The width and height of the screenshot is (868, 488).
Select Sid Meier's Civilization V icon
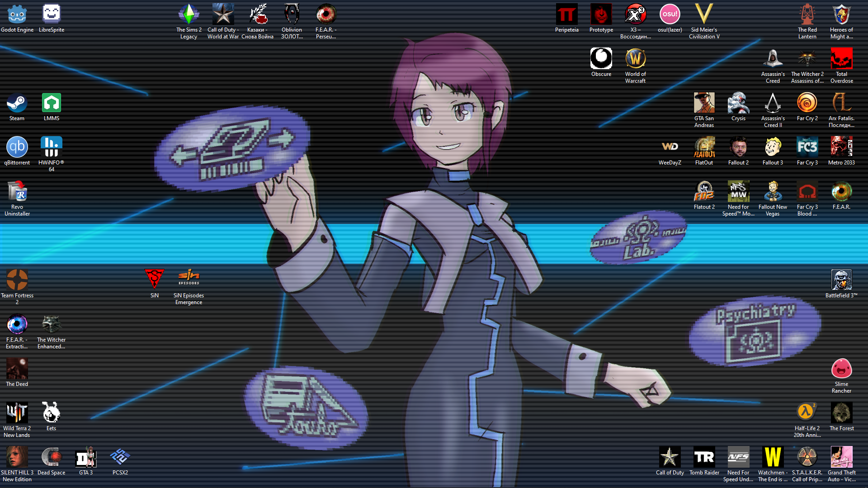(x=704, y=21)
